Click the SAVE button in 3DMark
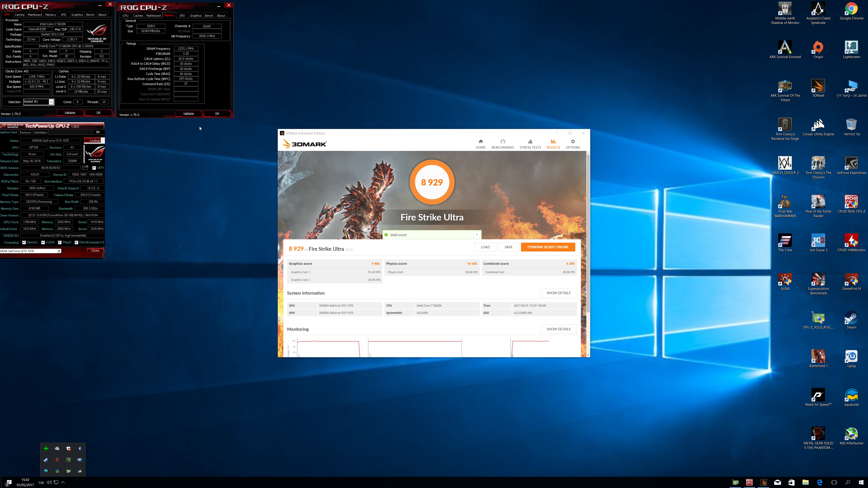868x488 pixels. click(508, 247)
